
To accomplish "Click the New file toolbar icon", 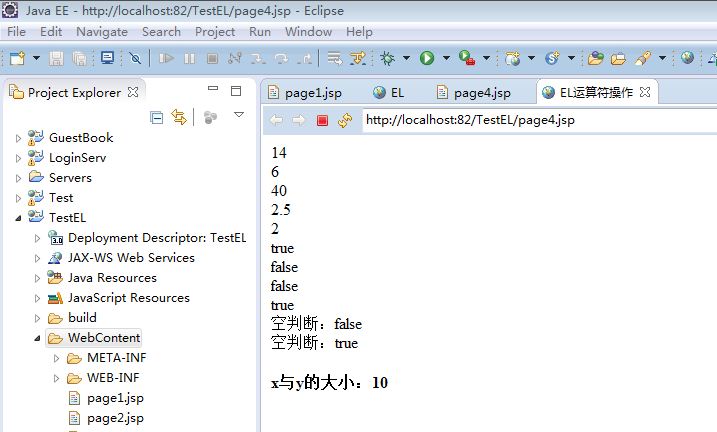I will point(17,59).
